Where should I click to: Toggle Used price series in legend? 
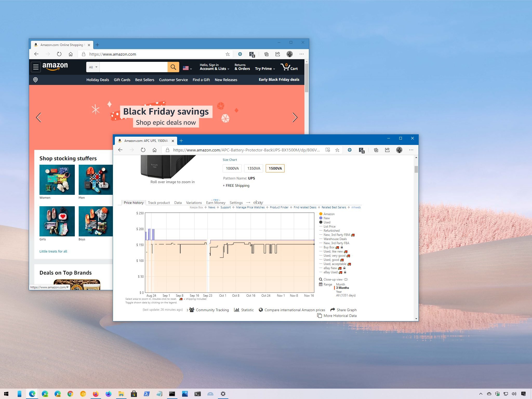(x=325, y=222)
